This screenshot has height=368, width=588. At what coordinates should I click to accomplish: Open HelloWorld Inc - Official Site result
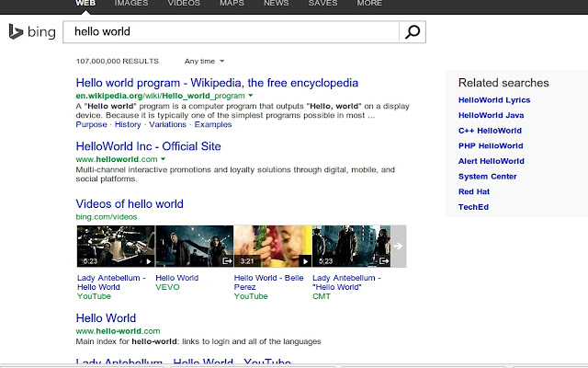148,146
